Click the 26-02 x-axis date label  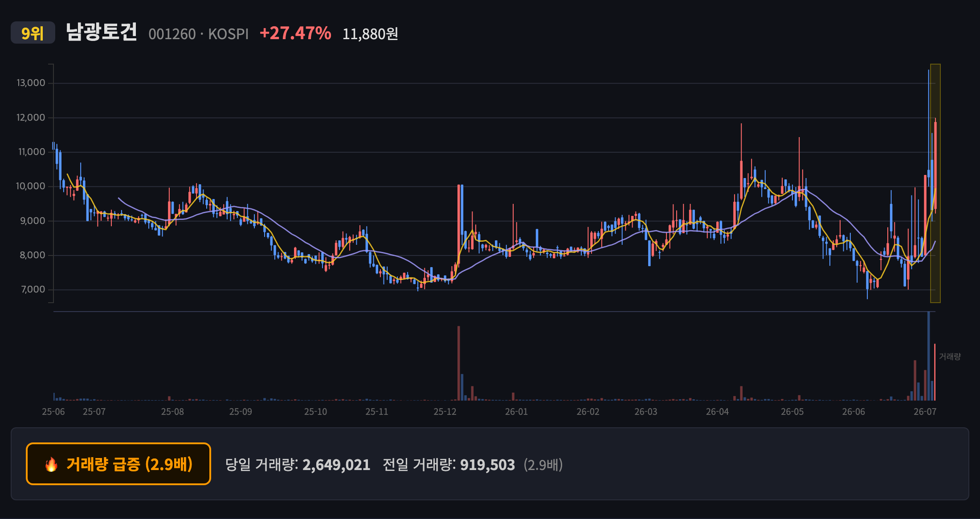click(588, 412)
